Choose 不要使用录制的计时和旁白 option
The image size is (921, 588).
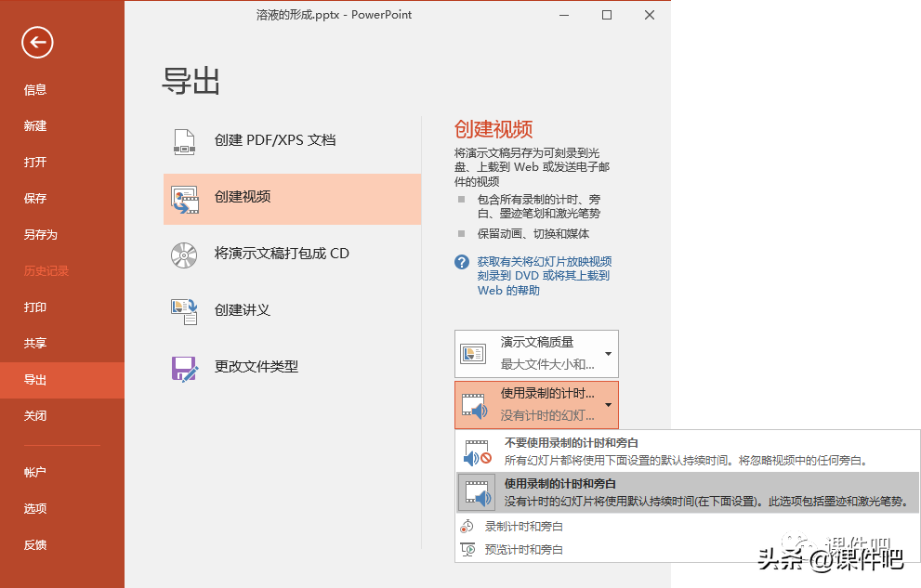coord(688,451)
